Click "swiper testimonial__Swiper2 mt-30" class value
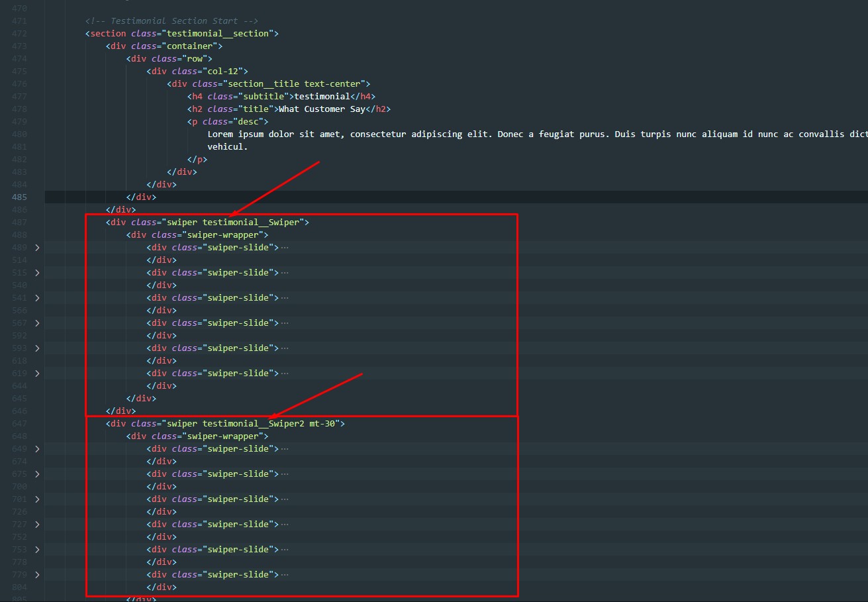 point(251,424)
